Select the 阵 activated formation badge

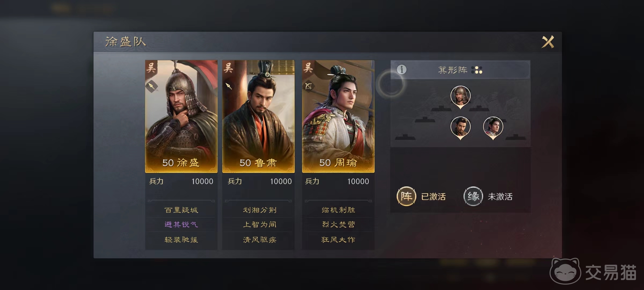click(406, 196)
